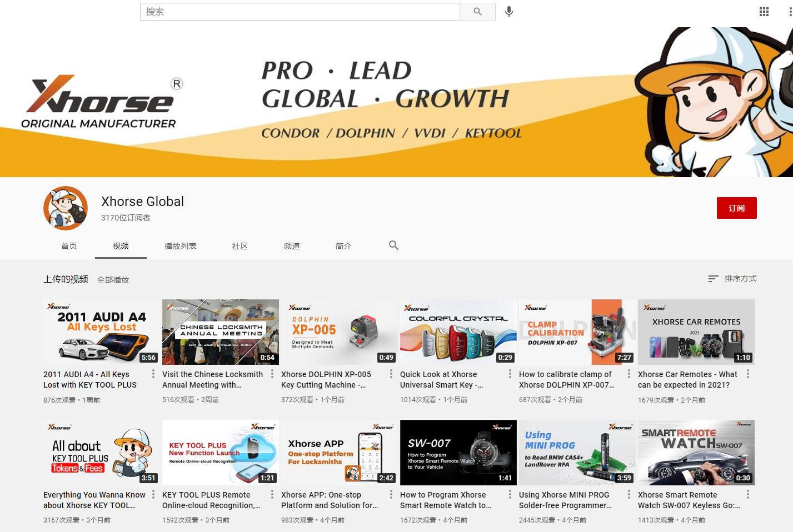Open options menu for Xhorse APP One-stop video
Screen dimensions: 793x532
click(x=391, y=494)
